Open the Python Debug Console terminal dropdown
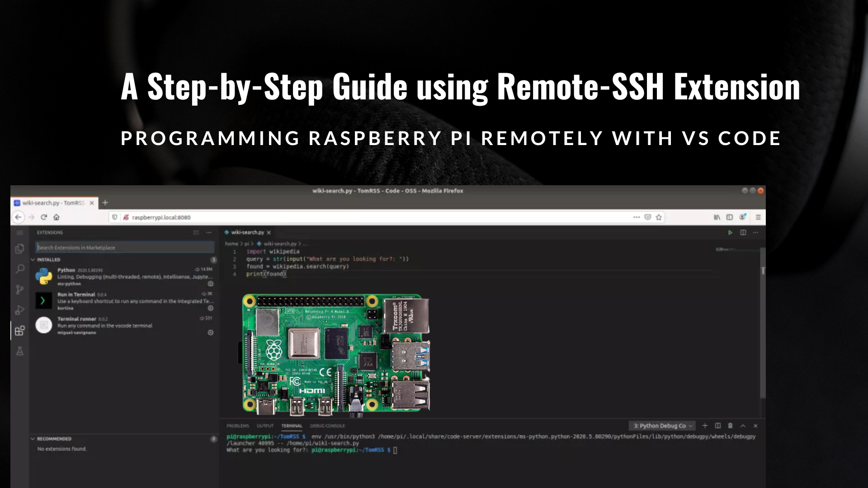868x488 pixels. [x=662, y=426]
